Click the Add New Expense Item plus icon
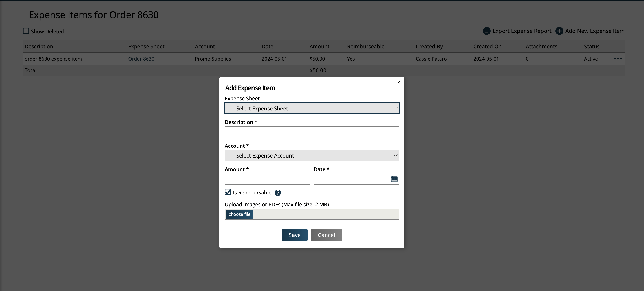This screenshot has height=291, width=644. click(x=559, y=31)
